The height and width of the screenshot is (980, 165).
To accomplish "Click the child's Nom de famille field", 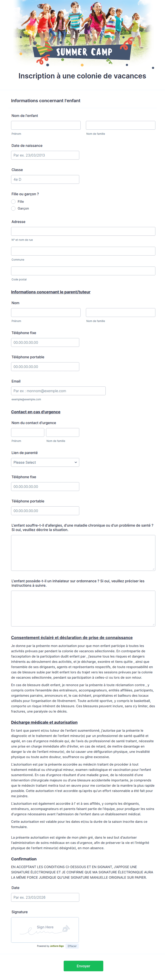I will tap(120, 125).
